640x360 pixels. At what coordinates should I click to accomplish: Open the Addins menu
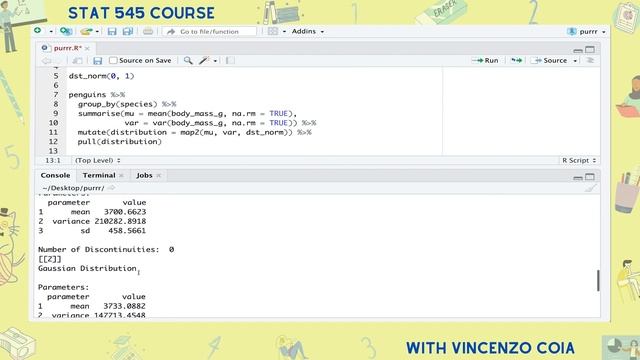308,31
